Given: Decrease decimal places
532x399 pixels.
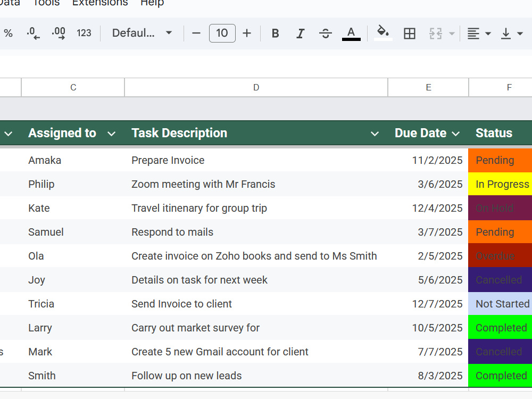Looking at the screenshot, I should click(x=33, y=33).
